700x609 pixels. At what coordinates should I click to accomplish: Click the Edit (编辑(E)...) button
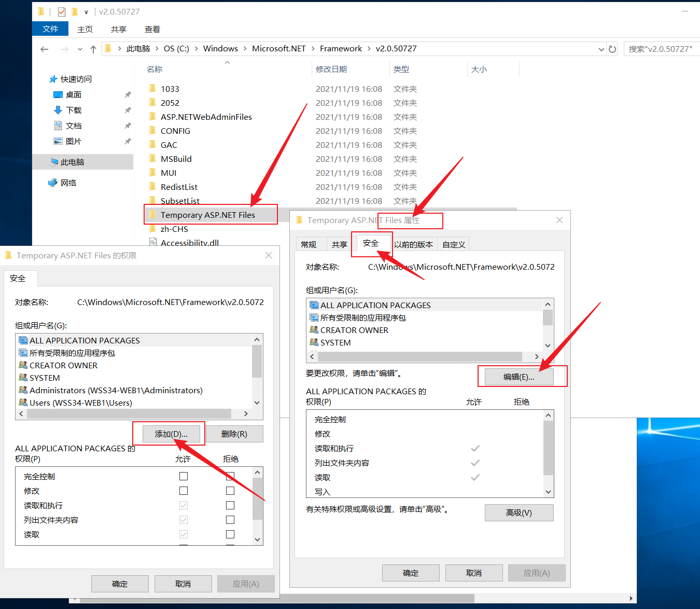click(519, 377)
